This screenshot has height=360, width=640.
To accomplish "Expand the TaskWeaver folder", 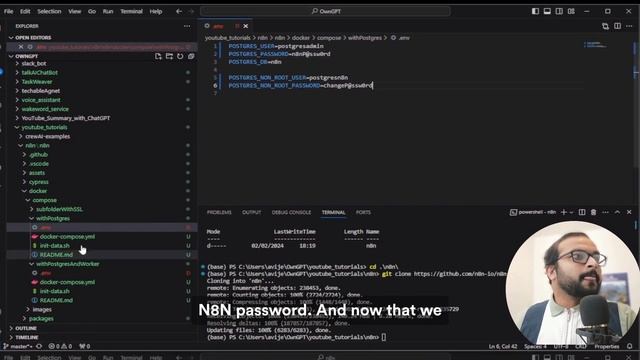I will click(37, 82).
